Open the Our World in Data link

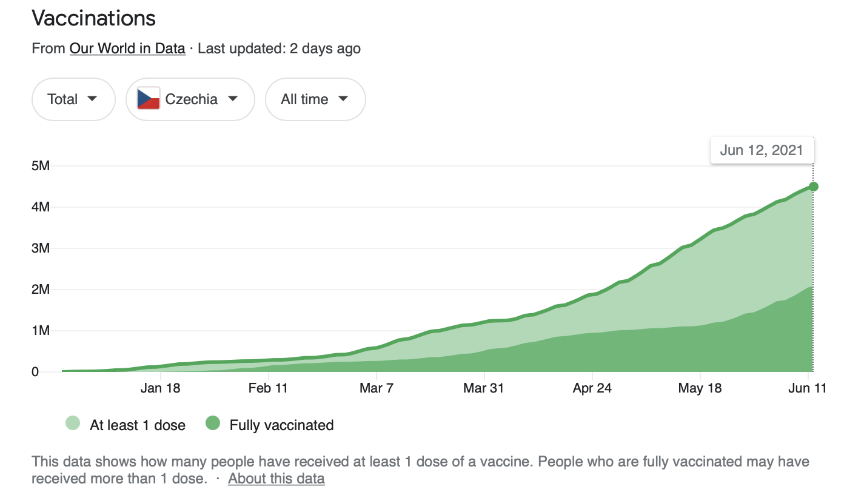coord(127,48)
